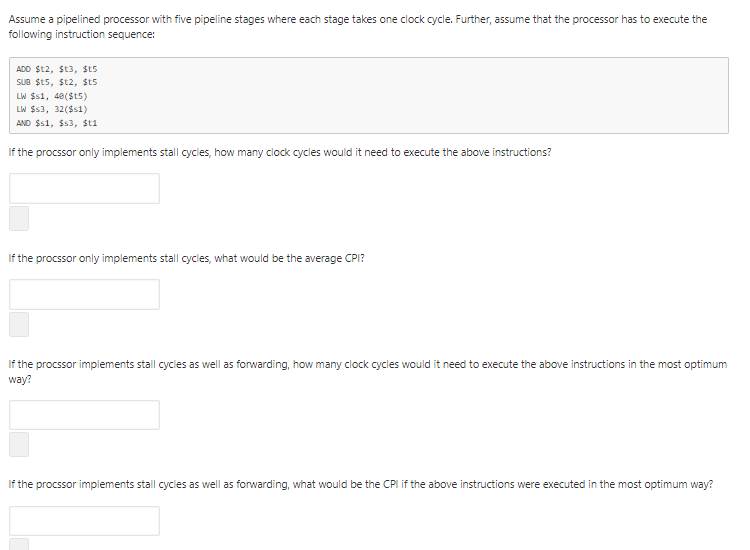
Task: Click the answer box for stall-only clock cycles
Action: (x=84, y=188)
